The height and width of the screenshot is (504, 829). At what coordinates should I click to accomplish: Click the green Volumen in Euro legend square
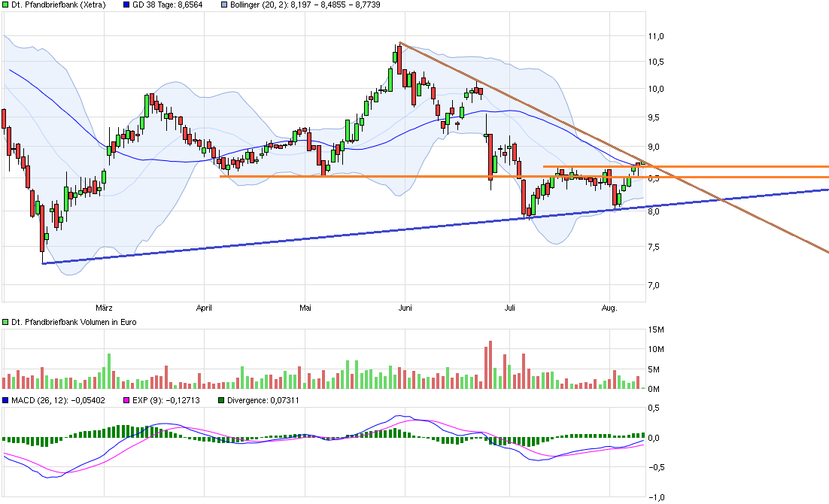coord(5,323)
